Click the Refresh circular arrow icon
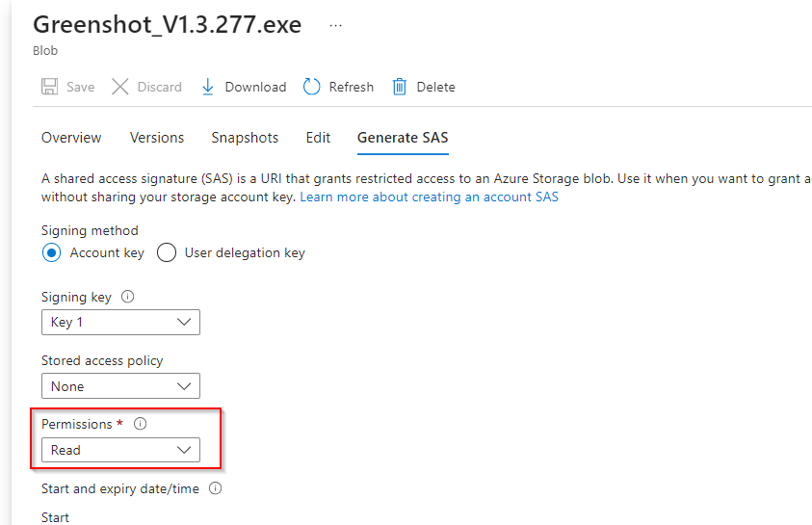This screenshot has height=525, width=812. 311,87
